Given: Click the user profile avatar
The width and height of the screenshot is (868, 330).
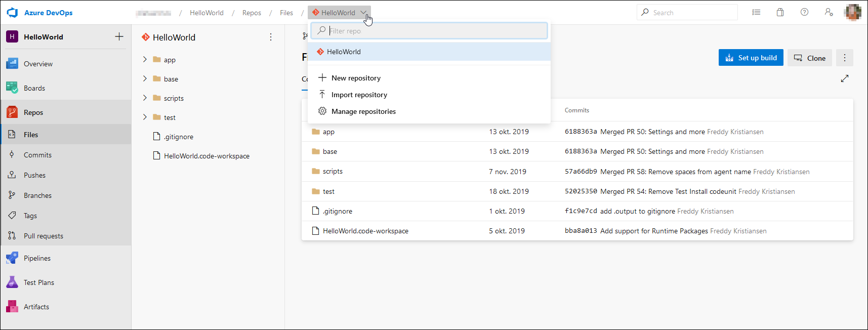Looking at the screenshot, I should tap(853, 12).
